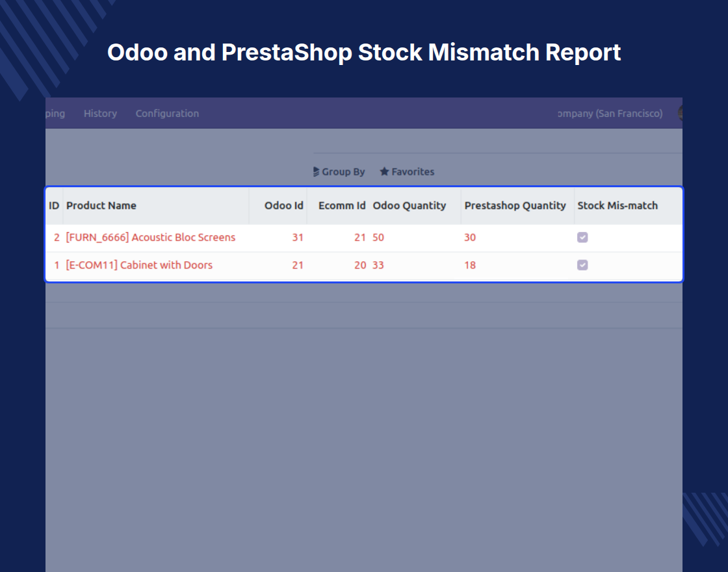Sort by the Ecomm Id column header
Screen dimensions: 728x572
[x=342, y=205]
